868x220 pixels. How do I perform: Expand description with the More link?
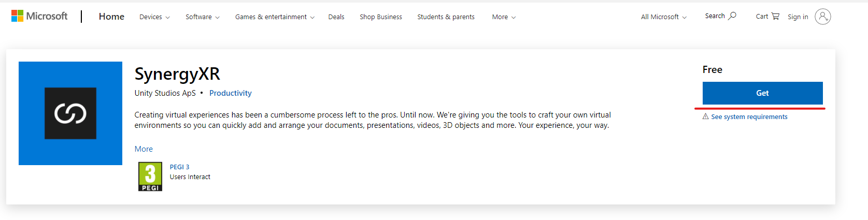pos(144,149)
